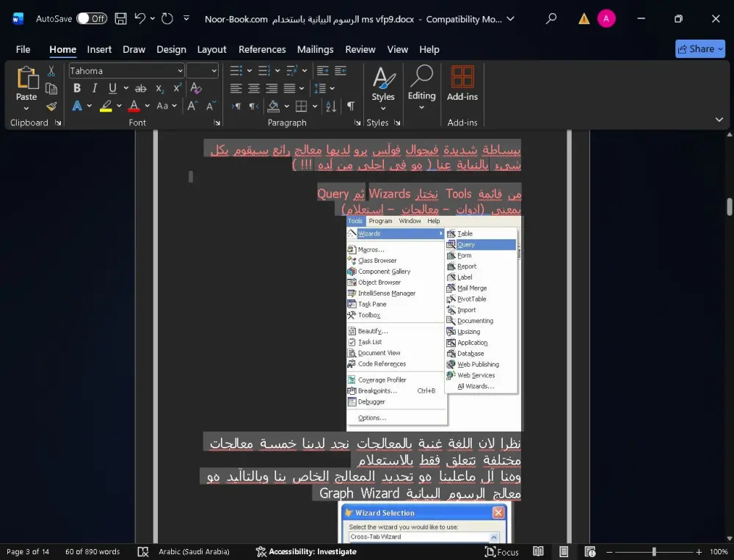Select center text alignment

pyautogui.click(x=254, y=88)
